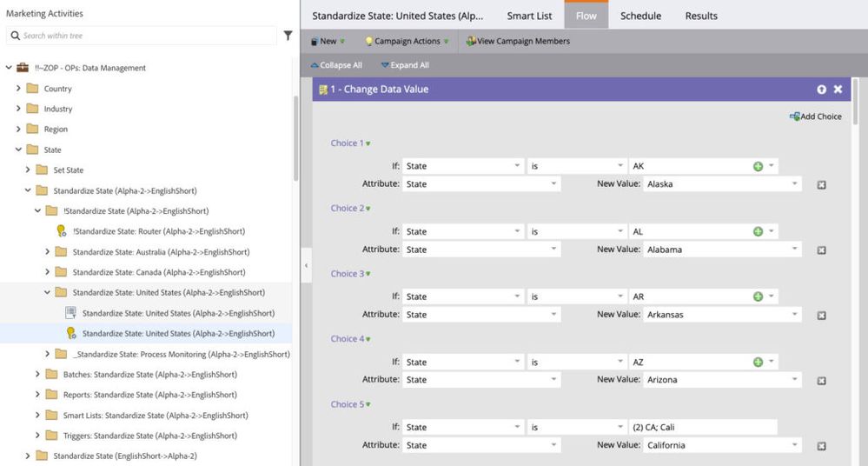868x466 pixels.
Task: Click View Campaign Members button
Action: [x=518, y=41]
